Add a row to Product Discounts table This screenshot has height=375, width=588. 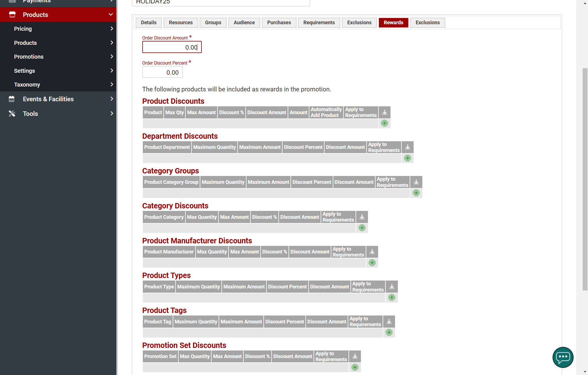pos(384,123)
